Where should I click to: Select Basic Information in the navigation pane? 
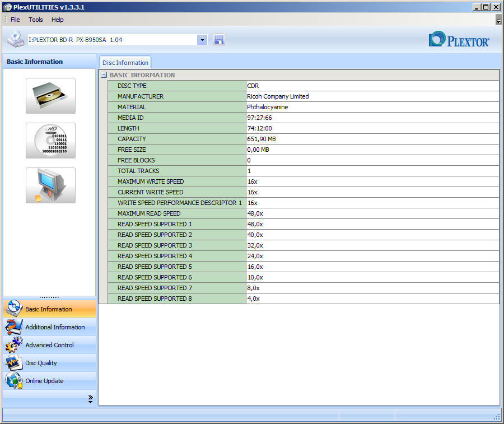point(49,309)
